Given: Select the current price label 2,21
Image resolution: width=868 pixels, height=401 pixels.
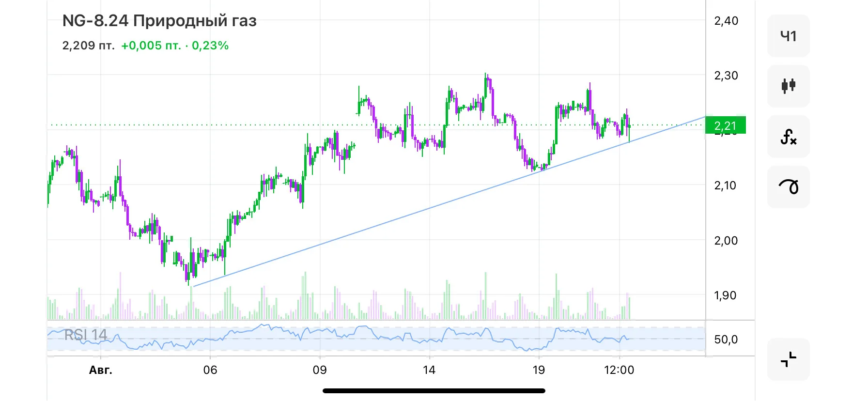Looking at the screenshot, I should coord(725,125).
